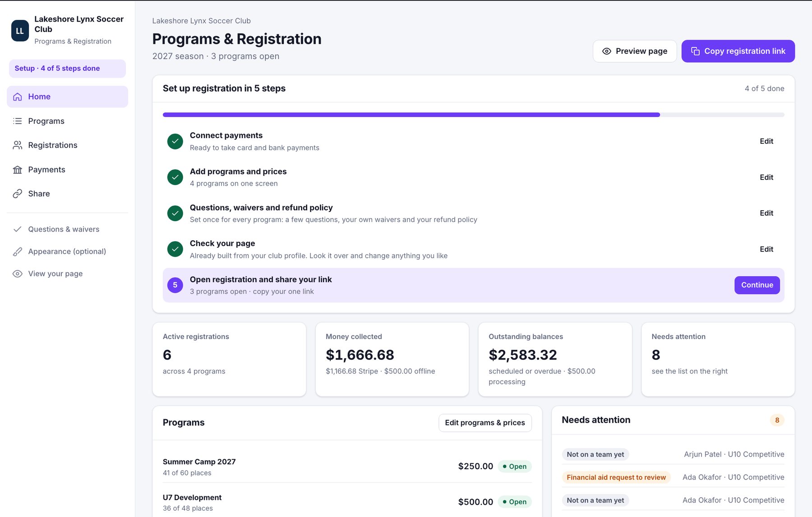The image size is (812, 517).
Task: Click the green check beside Connect payments
Action: pos(175,141)
